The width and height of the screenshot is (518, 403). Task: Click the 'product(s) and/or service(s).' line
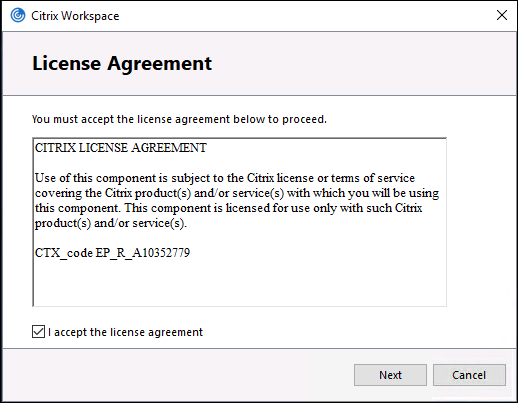tap(111, 223)
